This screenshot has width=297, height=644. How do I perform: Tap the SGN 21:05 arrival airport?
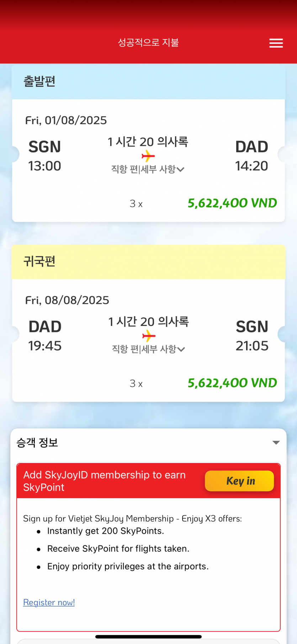tap(252, 336)
